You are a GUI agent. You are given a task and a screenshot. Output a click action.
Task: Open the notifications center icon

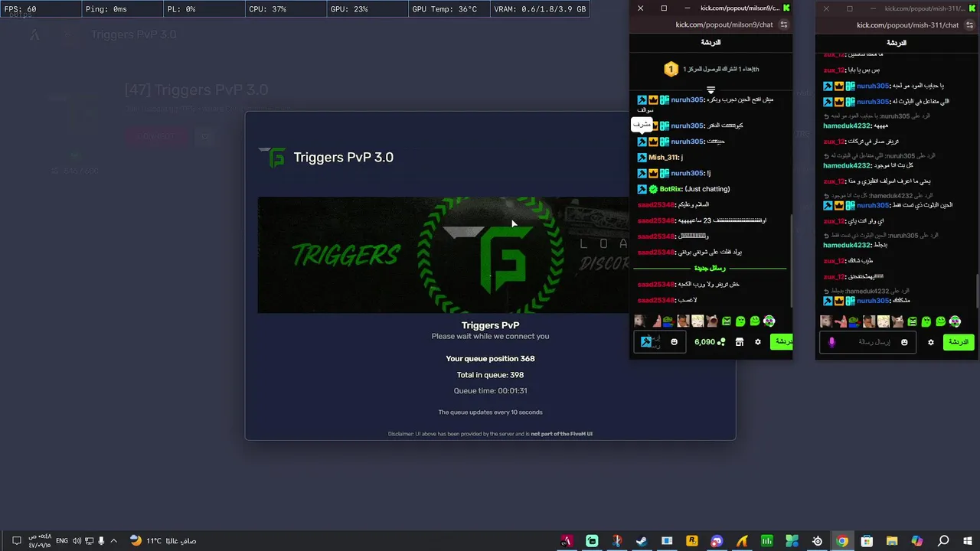coord(16,541)
